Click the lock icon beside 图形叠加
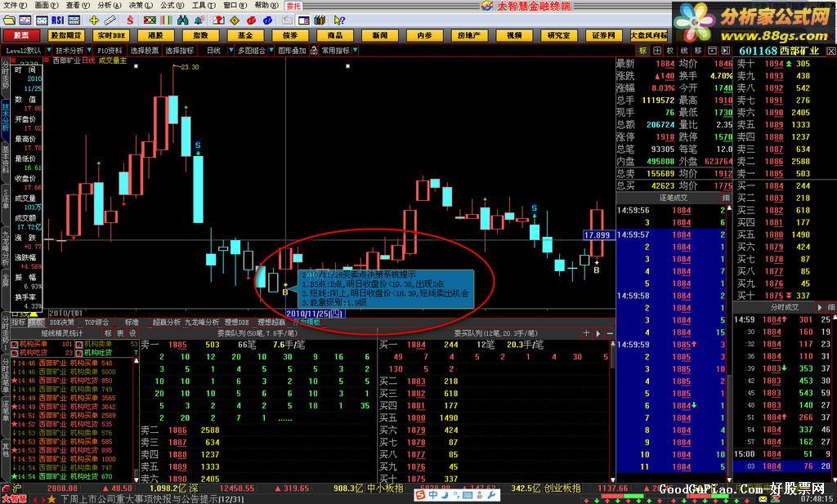This screenshot has width=837, height=504. (x=314, y=51)
